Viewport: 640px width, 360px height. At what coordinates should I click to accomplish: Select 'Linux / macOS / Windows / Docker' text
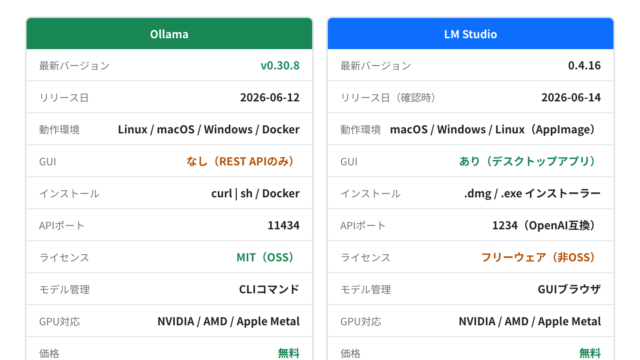click(209, 129)
